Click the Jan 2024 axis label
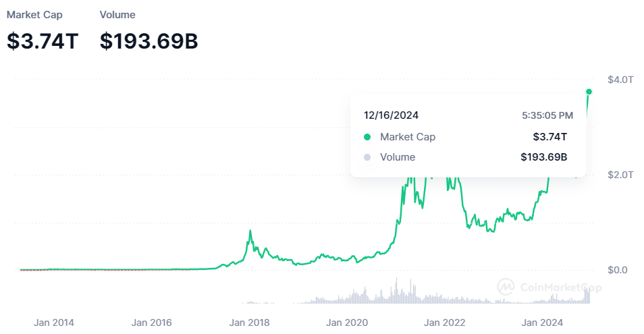Screen dimensions: 644x334 (543, 323)
